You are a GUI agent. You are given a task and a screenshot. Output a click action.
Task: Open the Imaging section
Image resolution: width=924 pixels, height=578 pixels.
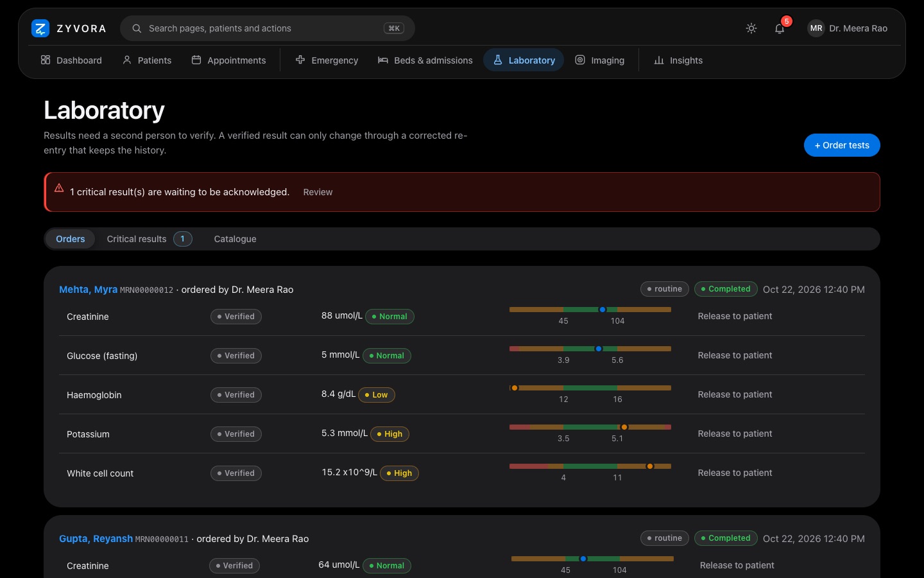point(599,60)
